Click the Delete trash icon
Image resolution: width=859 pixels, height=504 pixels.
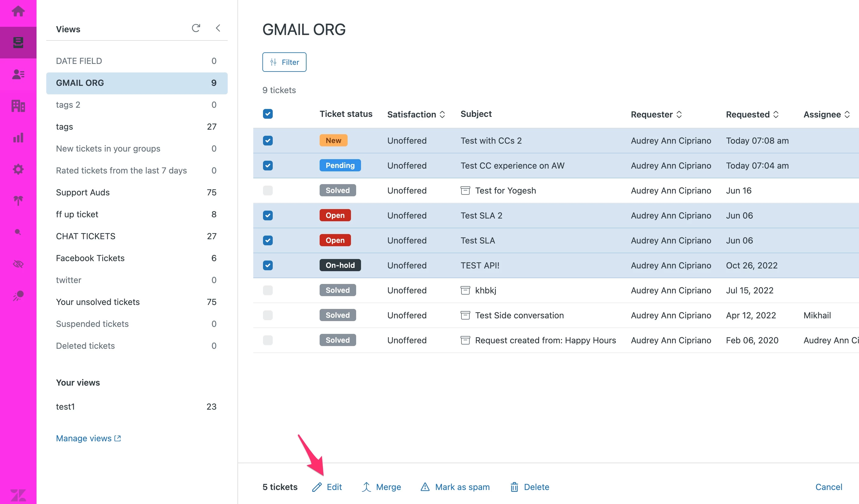tap(514, 487)
